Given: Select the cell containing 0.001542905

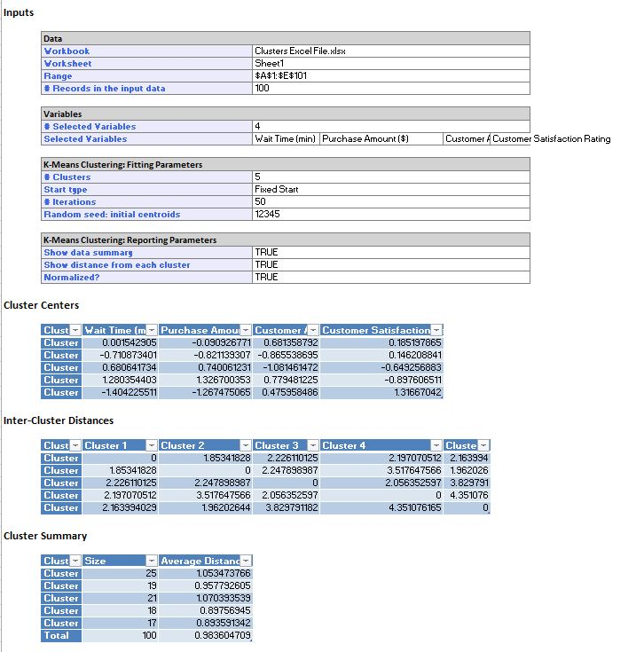Looking at the screenshot, I should click(x=120, y=342).
